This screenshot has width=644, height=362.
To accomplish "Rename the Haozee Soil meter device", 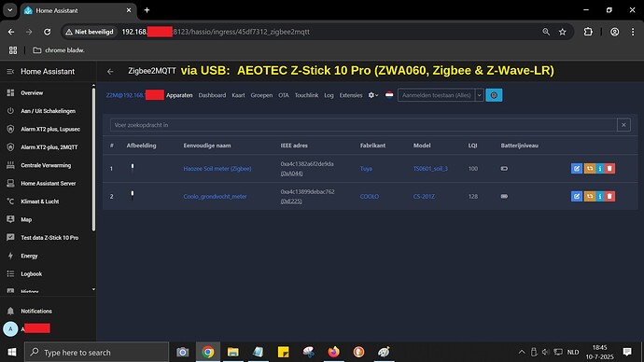I will 576,168.
